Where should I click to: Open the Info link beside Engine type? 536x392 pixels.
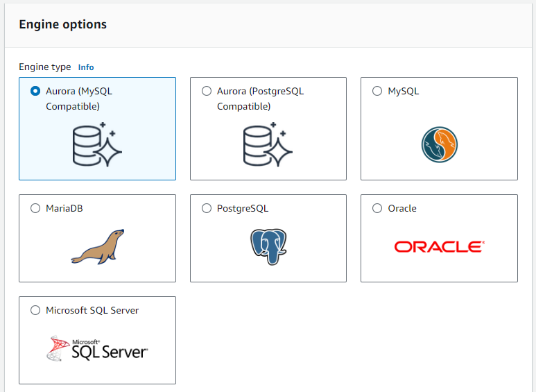tap(86, 67)
